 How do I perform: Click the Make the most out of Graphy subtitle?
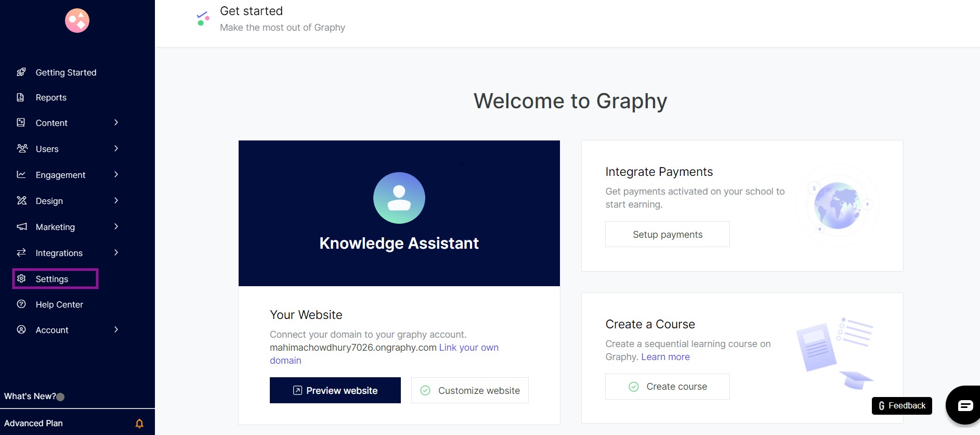point(282,28)
